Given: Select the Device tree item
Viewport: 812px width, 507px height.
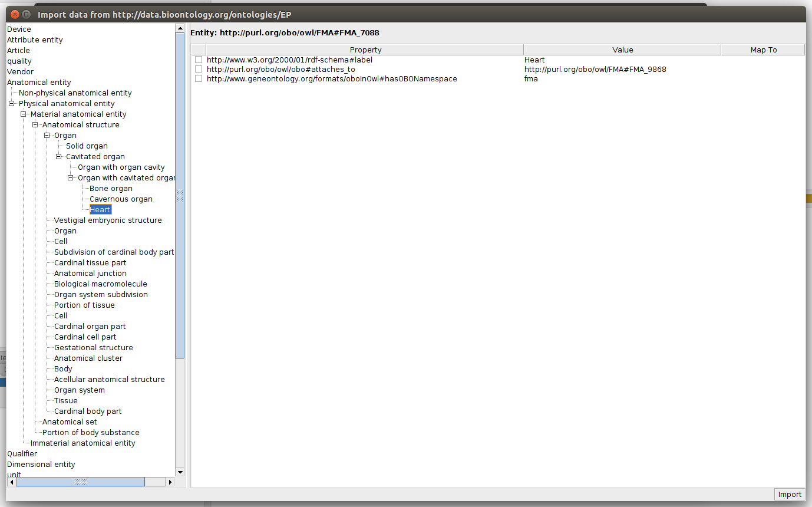Looking at the screenshot, I should coord(19,29).
